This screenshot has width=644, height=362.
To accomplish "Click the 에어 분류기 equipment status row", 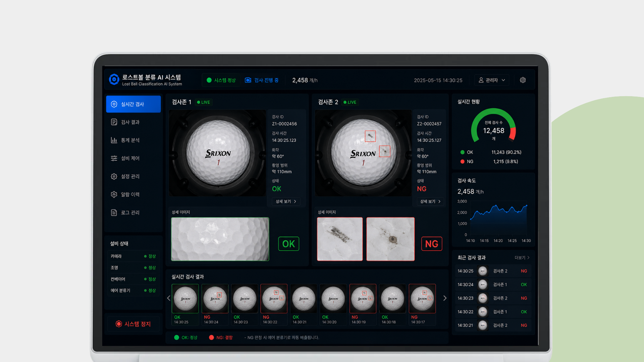I will pyautogui.click(x=133, y=290).
